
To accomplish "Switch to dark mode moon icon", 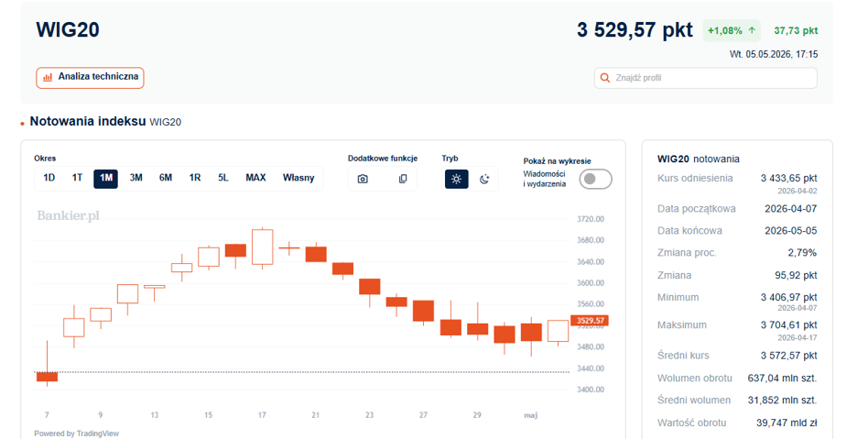I will (484, 179).
